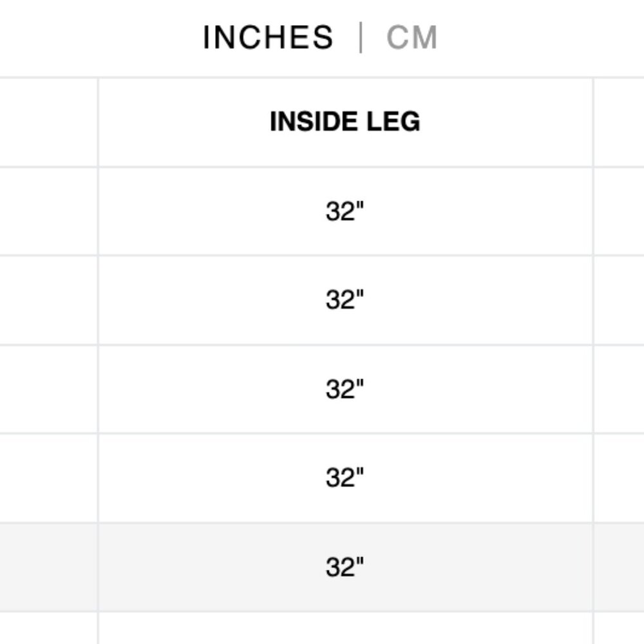
Task: Switch measurements to CM
Action: pos(412,37)
